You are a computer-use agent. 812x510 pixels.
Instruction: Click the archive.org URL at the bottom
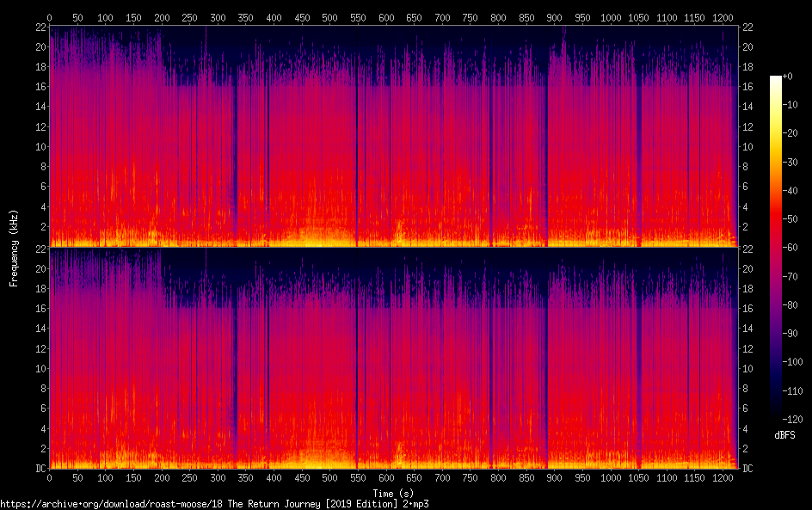point(215,504)
